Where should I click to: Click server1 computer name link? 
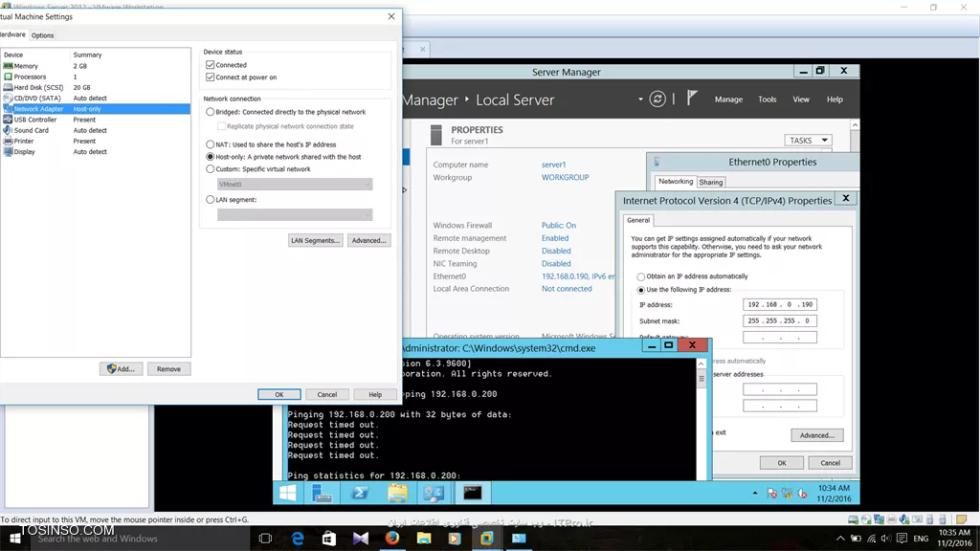click(554, 165)
